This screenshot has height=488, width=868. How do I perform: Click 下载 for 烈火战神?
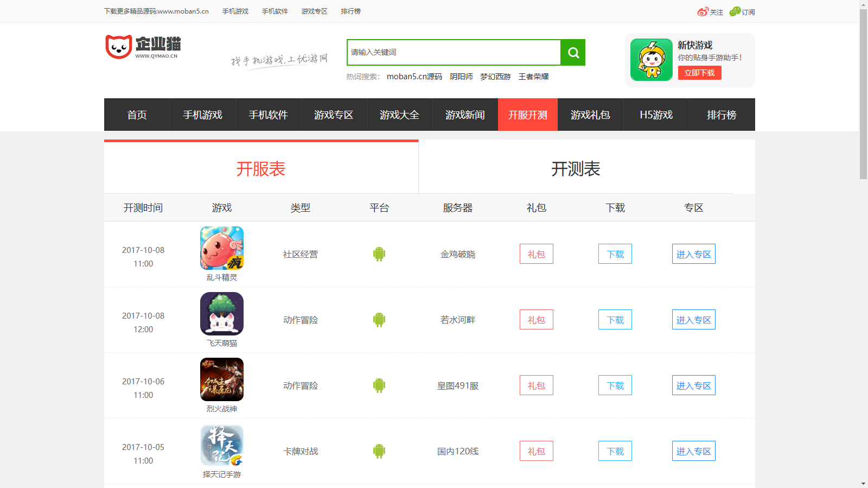[x=615, y=385]
